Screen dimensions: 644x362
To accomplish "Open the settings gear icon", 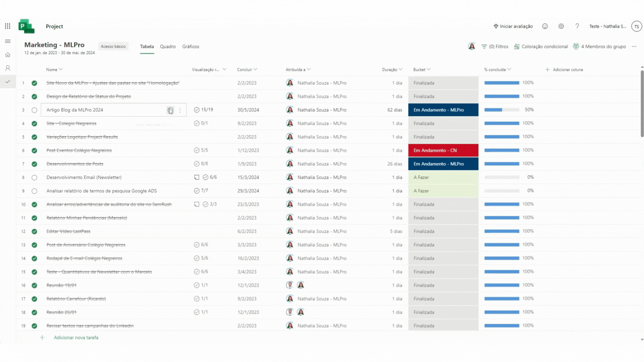I will click(x=561, y=26).
